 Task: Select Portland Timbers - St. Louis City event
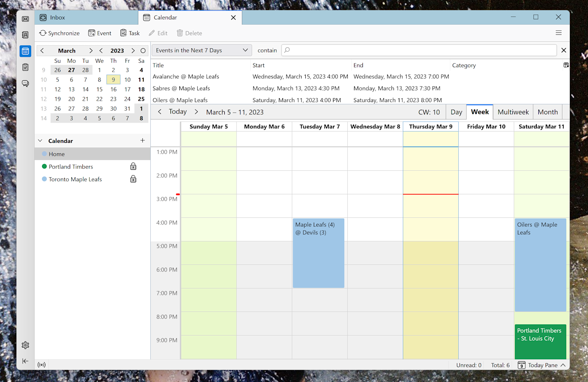pyautogui.click(x=541, y=342)
